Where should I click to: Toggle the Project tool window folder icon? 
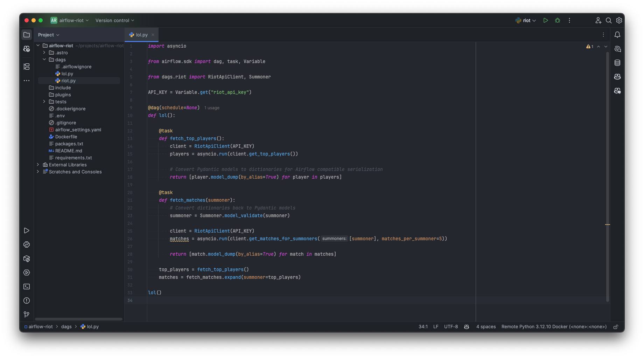(27, 35)
